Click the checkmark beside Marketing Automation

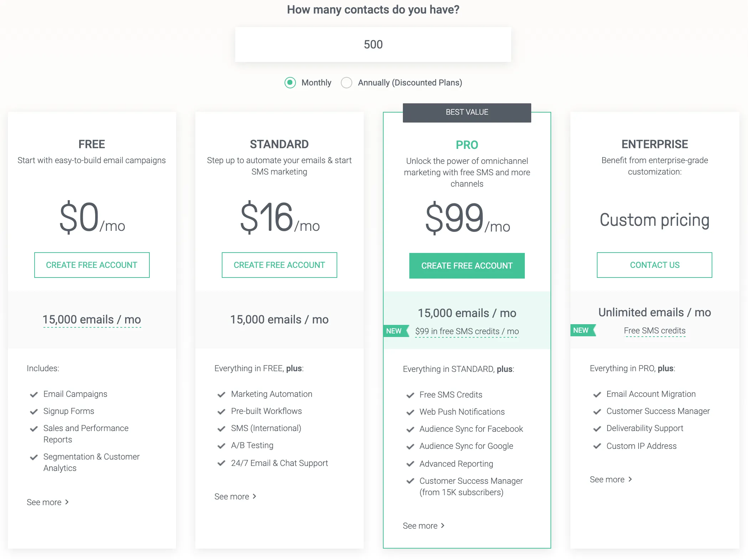pyautogui.click(x=221, y=394)
